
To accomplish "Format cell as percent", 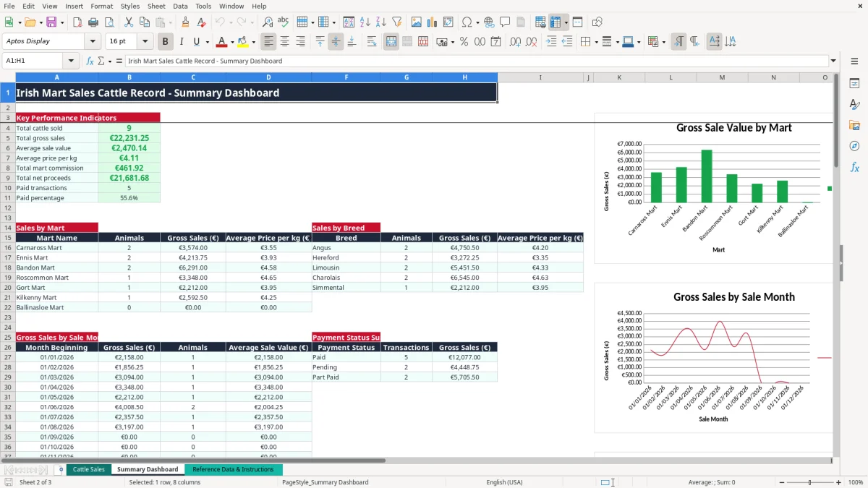I will coord(464,42).
